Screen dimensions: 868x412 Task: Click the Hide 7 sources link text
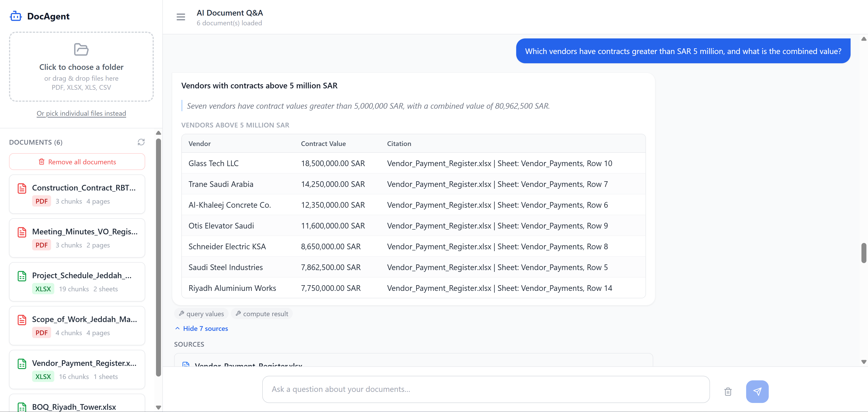tap(206, 328)
